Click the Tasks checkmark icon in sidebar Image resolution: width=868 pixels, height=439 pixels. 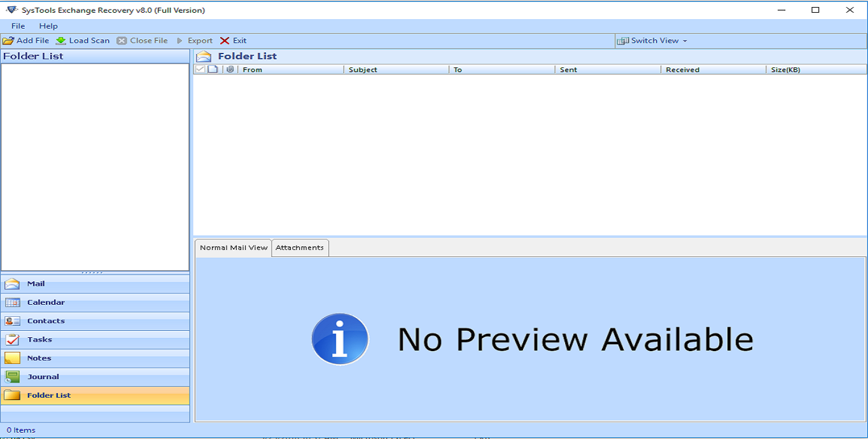coord(12,339)
